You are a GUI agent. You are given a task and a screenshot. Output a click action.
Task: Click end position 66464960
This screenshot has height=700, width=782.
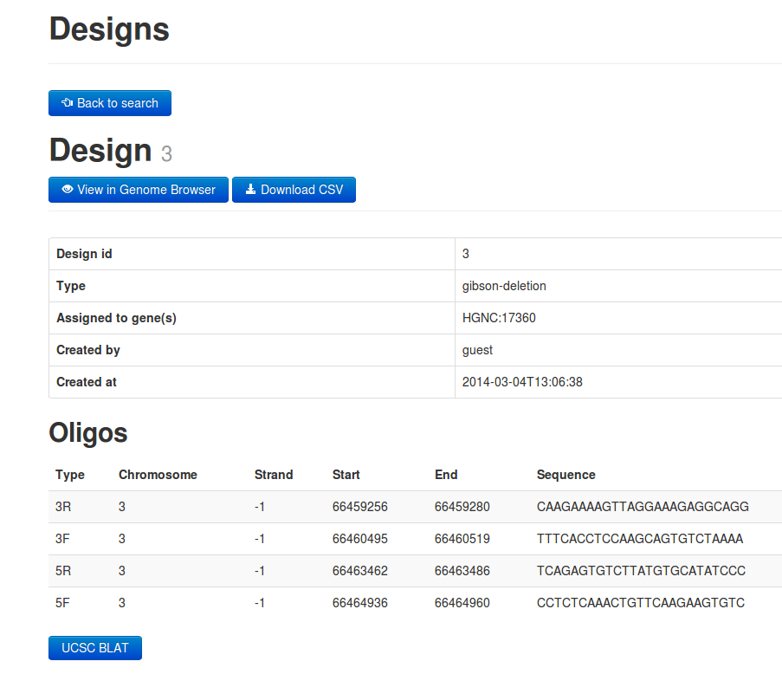[462, 603]
